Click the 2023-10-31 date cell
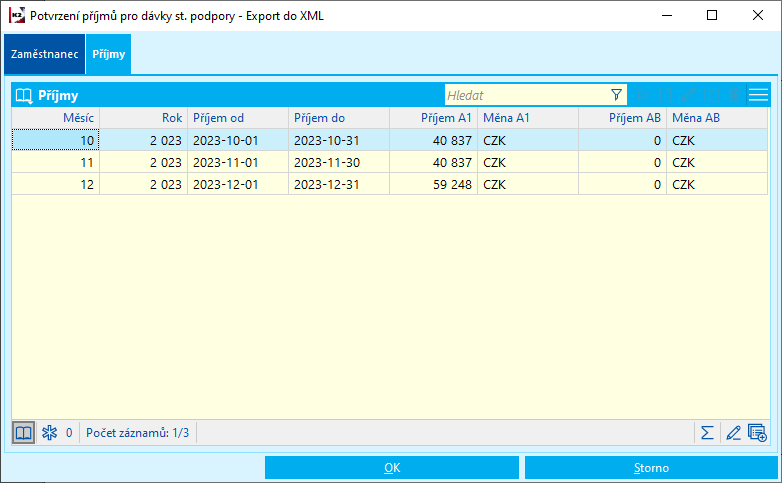Viewport: 782px width, 483px height. [x=339, y=140]
